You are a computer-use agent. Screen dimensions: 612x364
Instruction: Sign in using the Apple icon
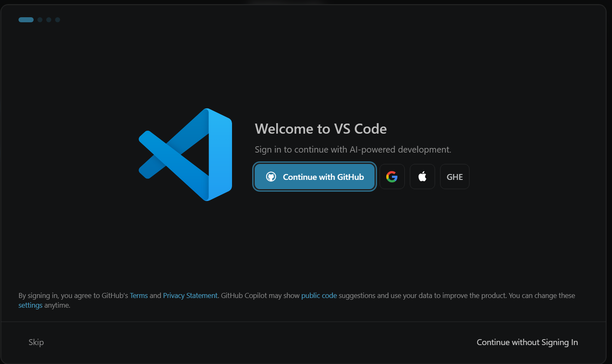click(422, 177)
